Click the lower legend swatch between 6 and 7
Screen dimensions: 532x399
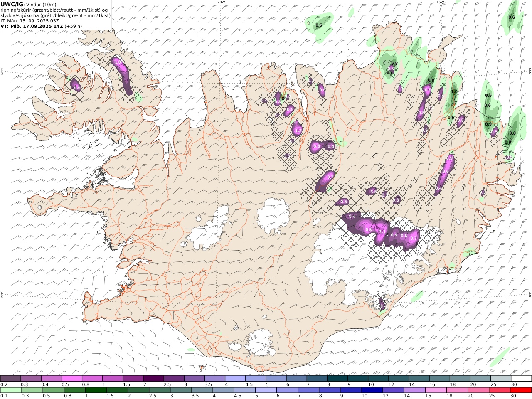287,390
